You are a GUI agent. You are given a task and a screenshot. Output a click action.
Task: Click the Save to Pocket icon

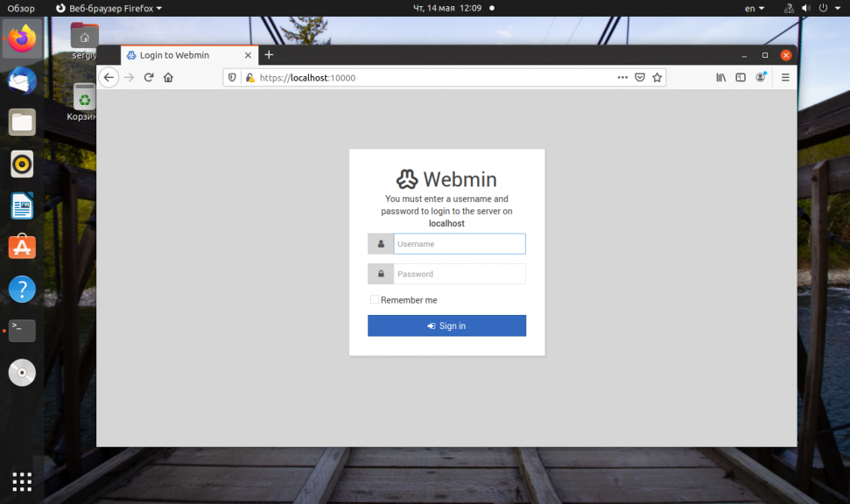(x=640, y=77)
